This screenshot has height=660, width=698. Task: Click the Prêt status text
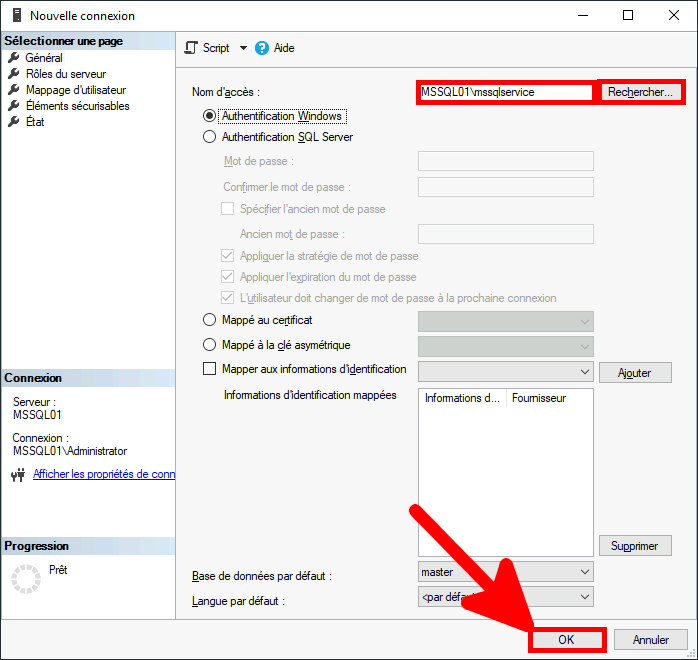[x=58, y=570]
